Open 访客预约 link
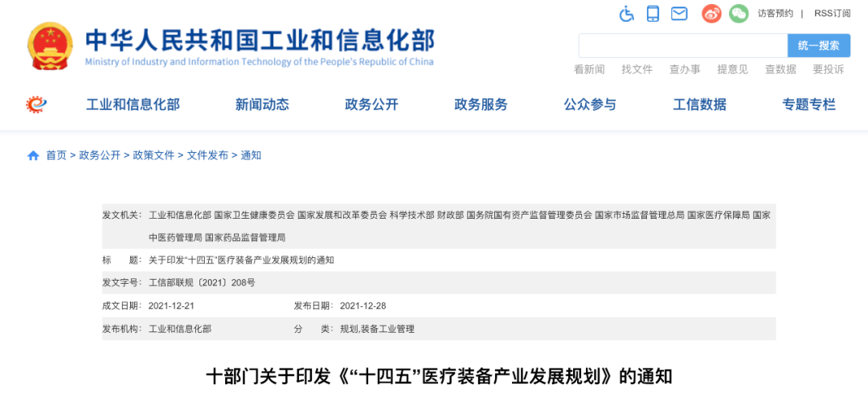Viewport: 868px width, 402px height. point(775,14)
